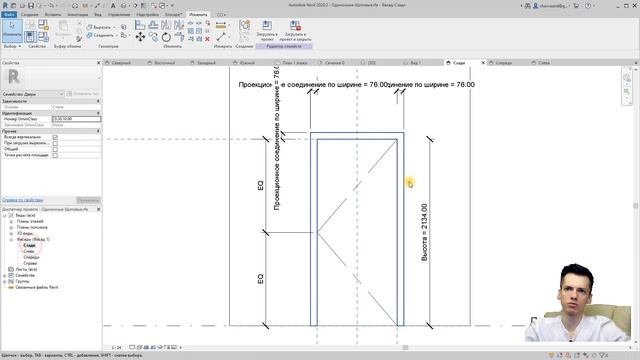Click the Text (A) icon in quick access toolbar
The image size is (640, 360).
[x=113, y=6]
